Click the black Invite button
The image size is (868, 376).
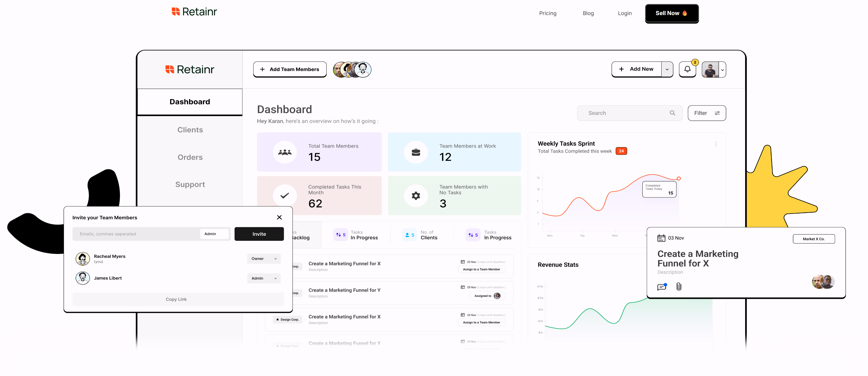(259, 234)
